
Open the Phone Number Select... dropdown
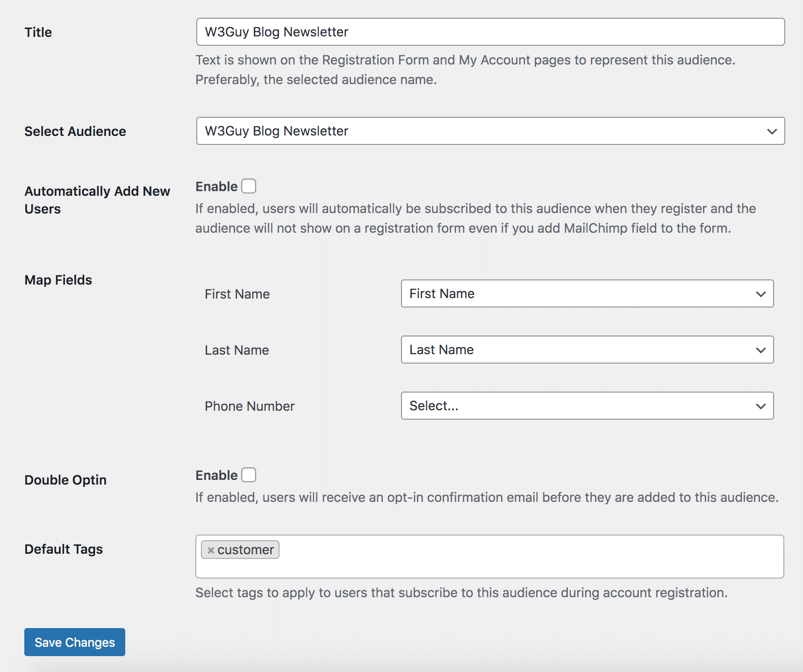(587, 406)
